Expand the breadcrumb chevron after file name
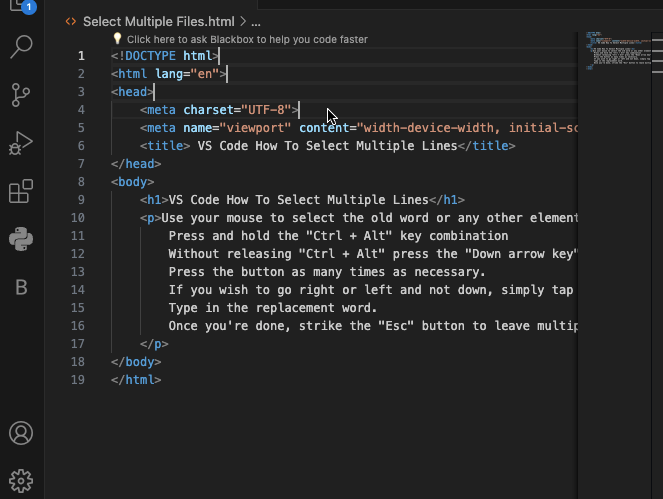Viewport: 663px width, 499px height. click(243, 21)
